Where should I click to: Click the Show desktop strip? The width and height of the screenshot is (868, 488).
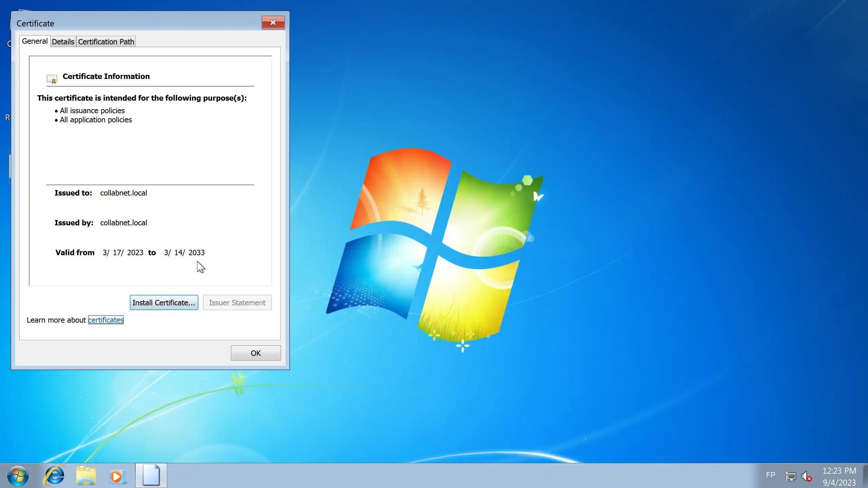(x=865, y=476)
